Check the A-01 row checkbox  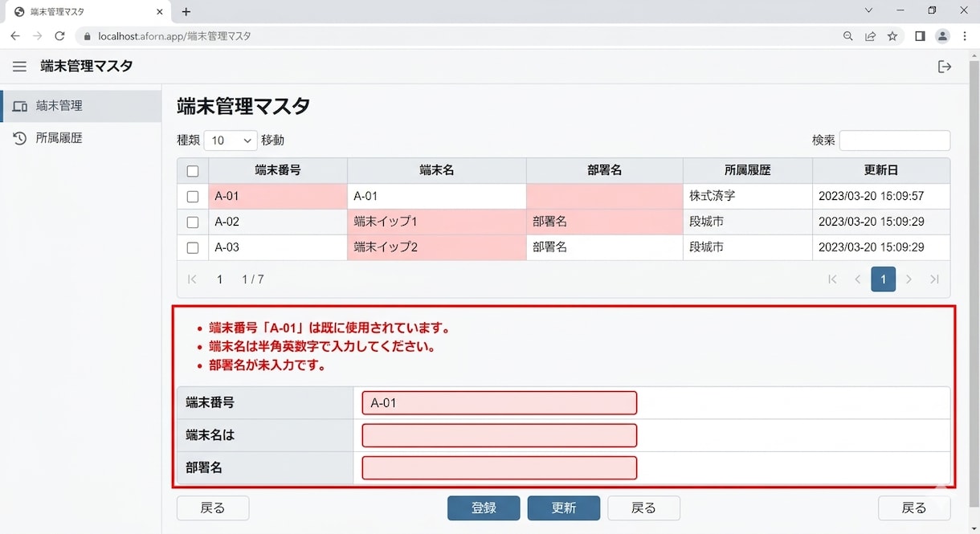coord(193,197)
